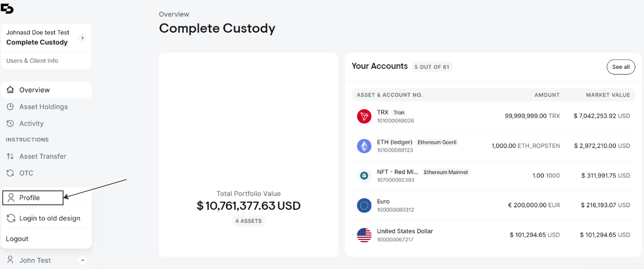Viewport: 644px width, 269px height.
Task: Expand the Complete Custody client switcher arrow
Action: click(x=83, y=38)
